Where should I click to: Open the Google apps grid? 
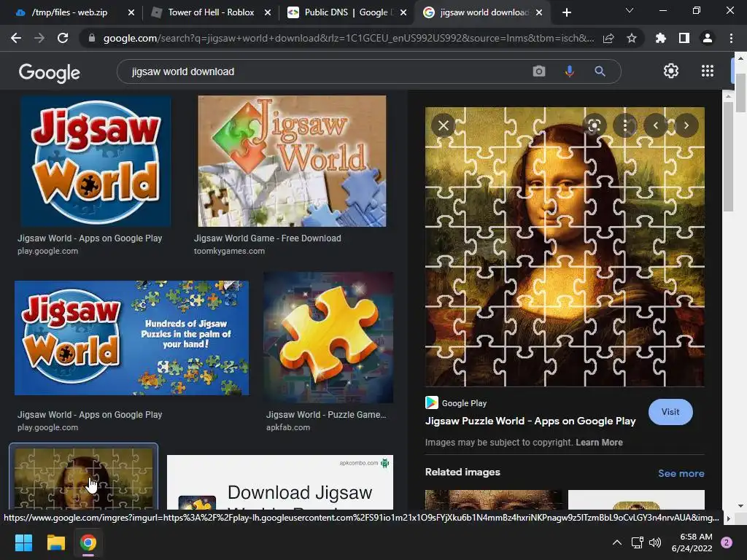tap(708, 71)
